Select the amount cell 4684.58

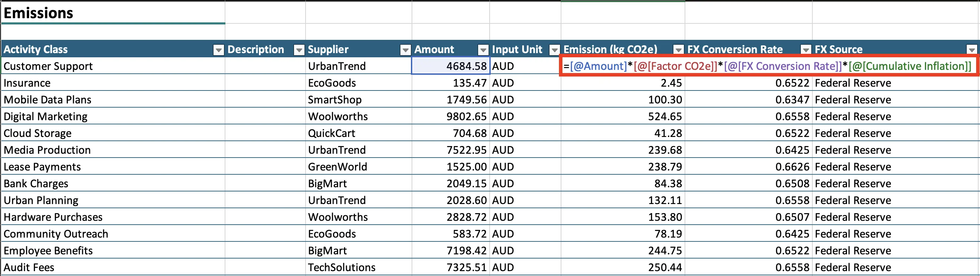coord(451,66)
